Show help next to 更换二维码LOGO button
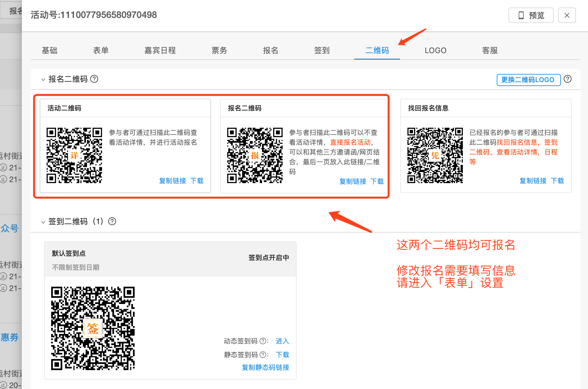The image size is (588, 389). 567,79
